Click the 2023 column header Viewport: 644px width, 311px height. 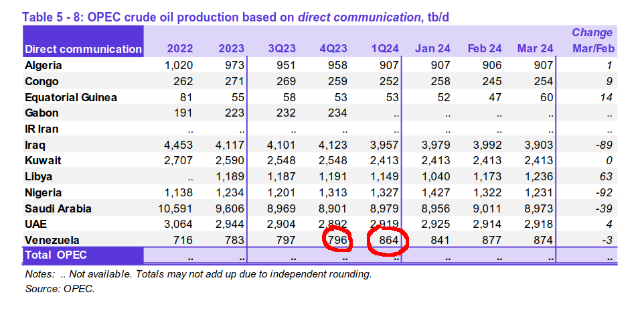click(231, 49)
